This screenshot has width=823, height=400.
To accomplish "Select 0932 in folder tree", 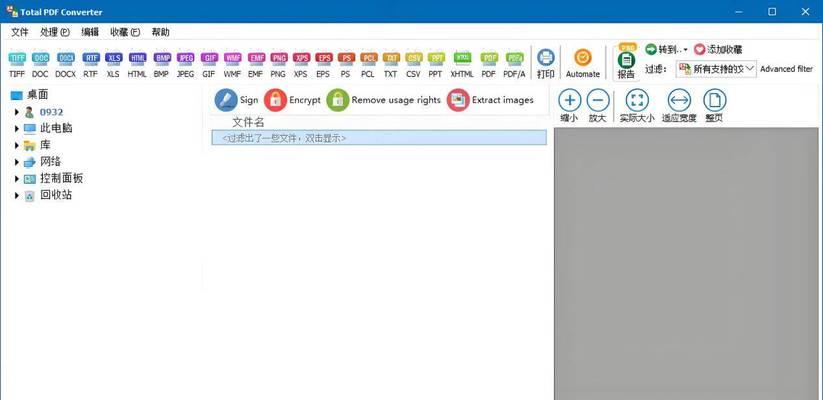I will click(51, 112).
